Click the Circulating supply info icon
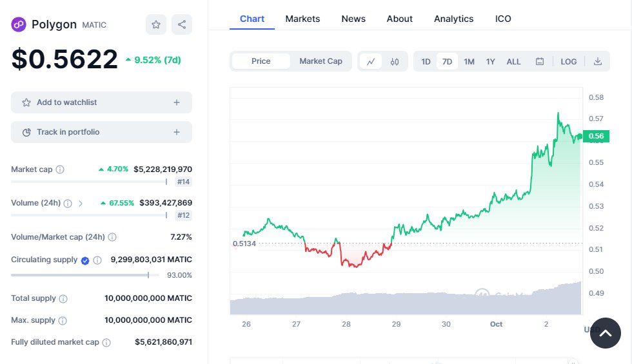Screen dimensions: 632x364 97,260
